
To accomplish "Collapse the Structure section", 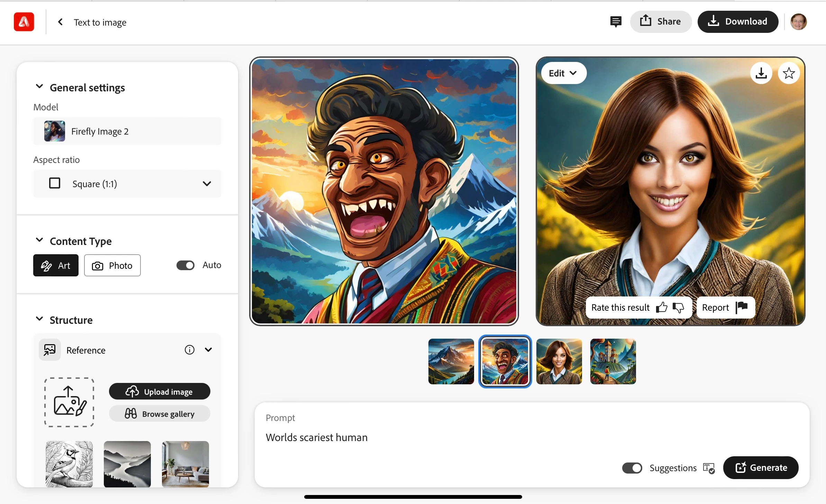I will [39, 319].
